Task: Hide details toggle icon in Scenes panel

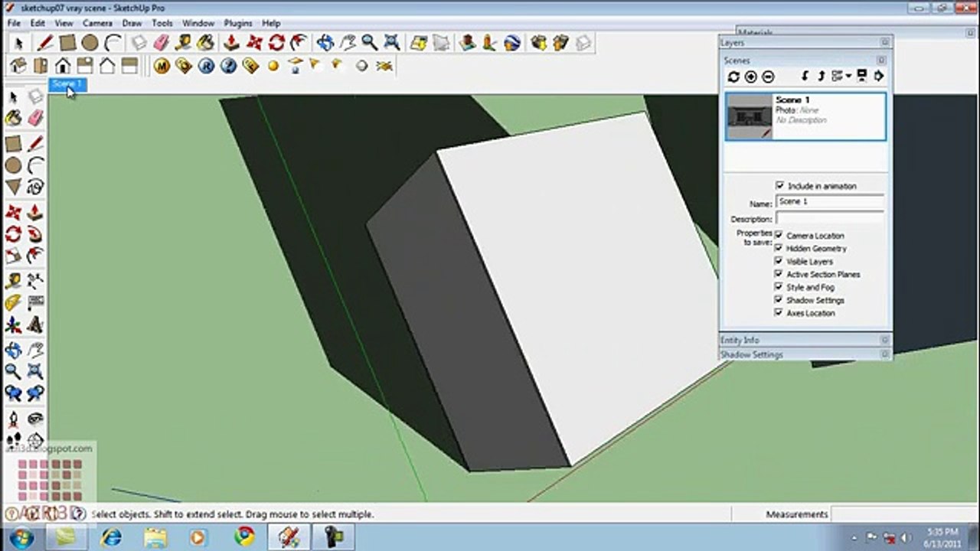Action: click(x=861, y=77)
